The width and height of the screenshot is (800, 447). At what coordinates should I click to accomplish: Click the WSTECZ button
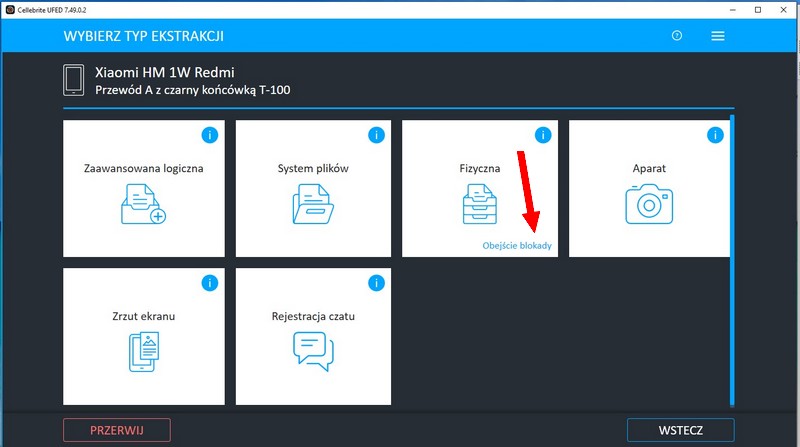pyautogui.click(x=681, y=430)
